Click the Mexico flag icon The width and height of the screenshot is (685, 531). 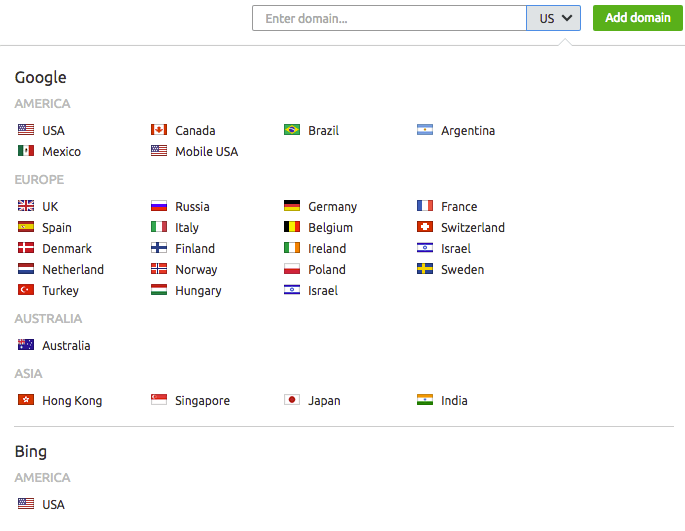coord(26,151)
